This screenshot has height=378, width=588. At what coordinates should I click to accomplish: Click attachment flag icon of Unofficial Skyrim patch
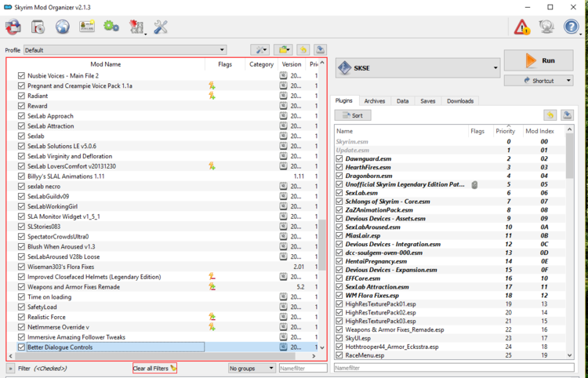click(x=475, y=184)
